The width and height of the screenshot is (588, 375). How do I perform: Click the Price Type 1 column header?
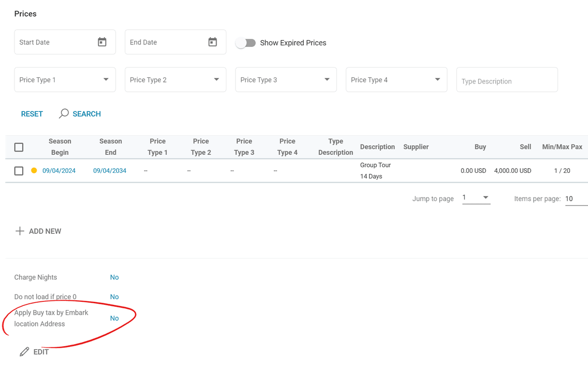[157, 147]
